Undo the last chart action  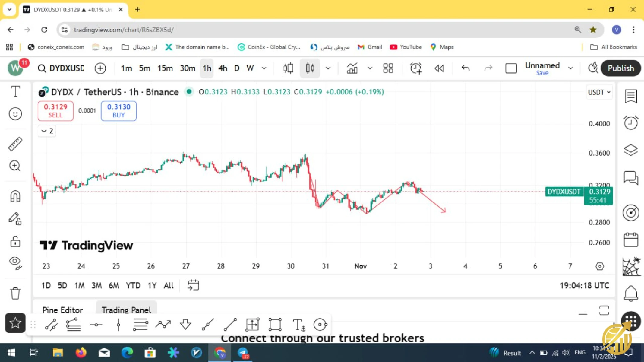click(466, 68)
